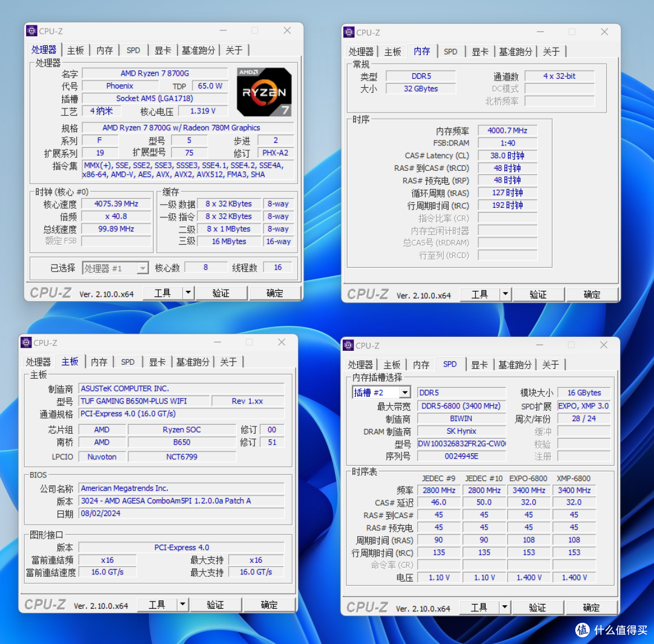Click memory size value 32 GBytes
The height and width of the screenshot is (644, 654).
point(421,88)
